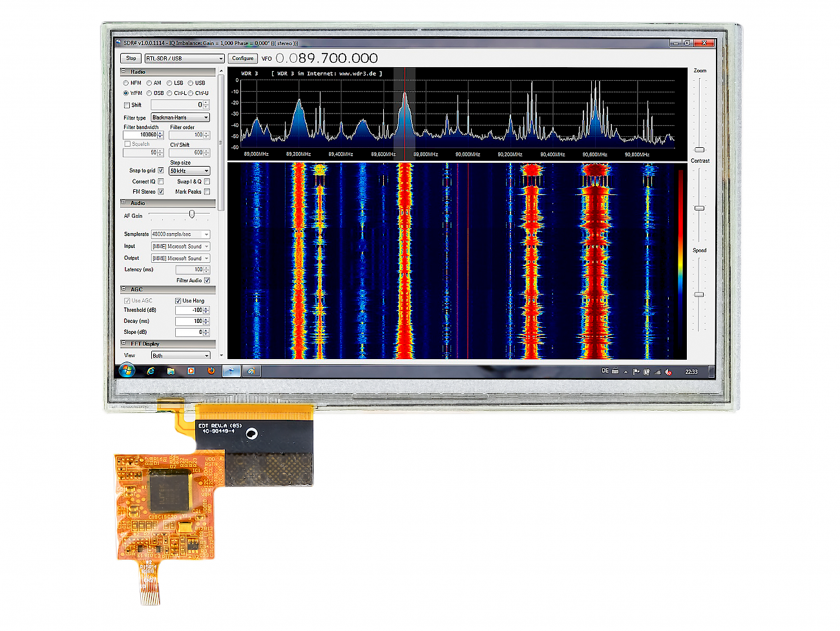Open the Windows Start menu orb
This screenshot has width=840, height=631.
pyautogui.click(x=126, y=371)
